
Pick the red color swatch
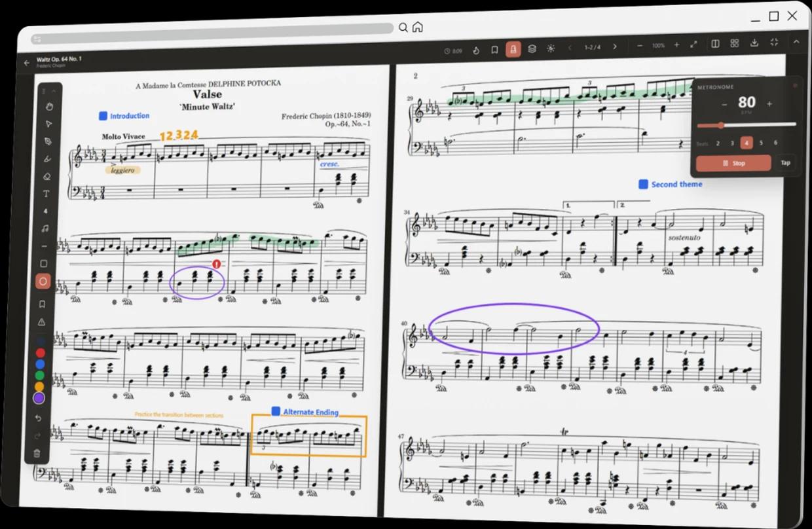coord(41,353)
